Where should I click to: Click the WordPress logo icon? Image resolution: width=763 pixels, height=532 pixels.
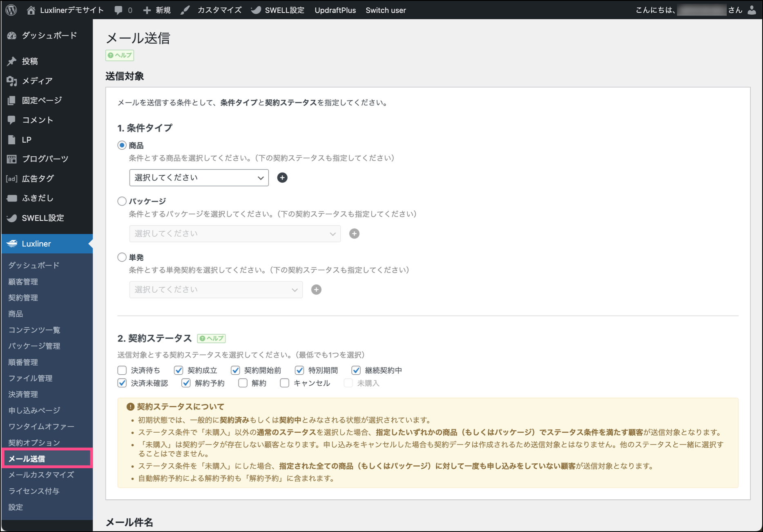tap(11, 10)
